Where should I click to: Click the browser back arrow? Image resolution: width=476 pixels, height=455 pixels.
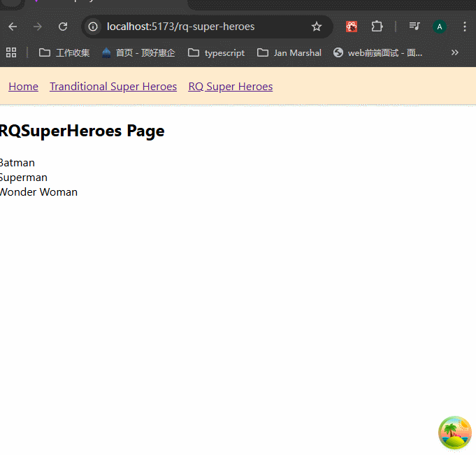click(13, 27)
